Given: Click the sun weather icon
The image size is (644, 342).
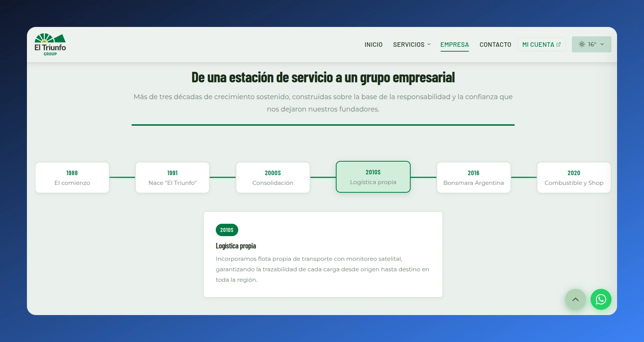Looking at the screenshot, I should pos(582,44).
